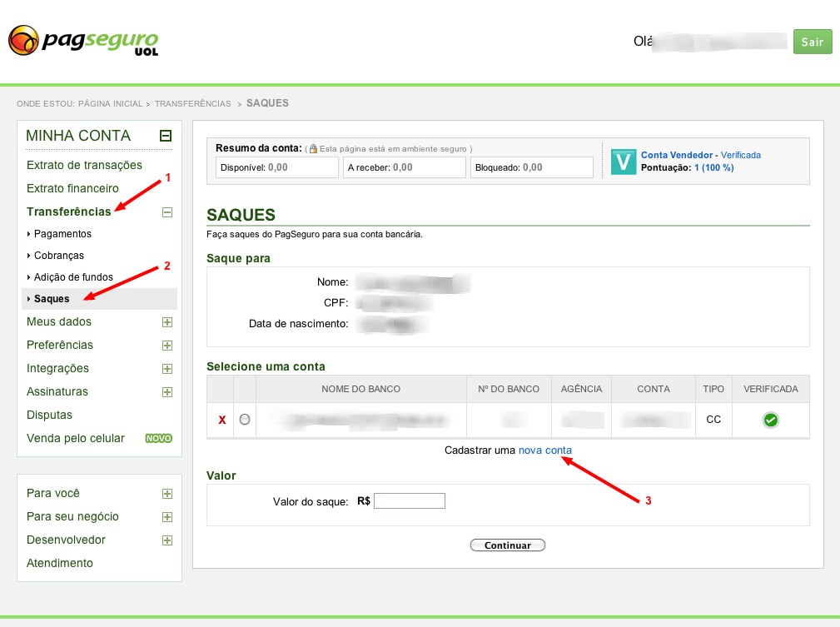Expand the Para seu negócio section
This screenshot has width=840, height=627.
coord(167,517)
